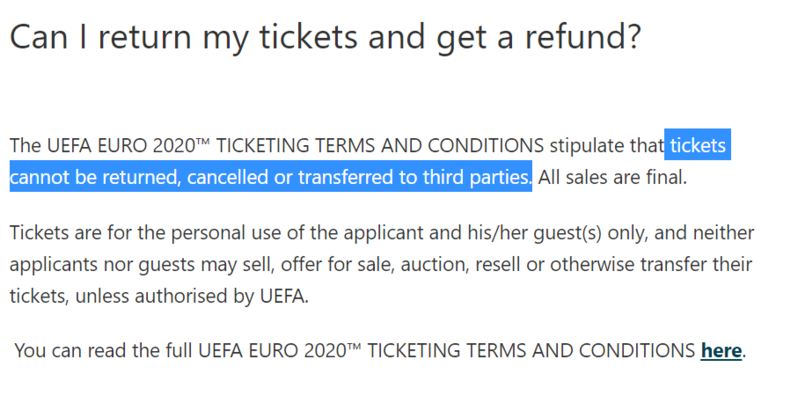Click the highlighted 'cannot be returned' text
The width and height of the screenshot is (798, 396).
95,177
